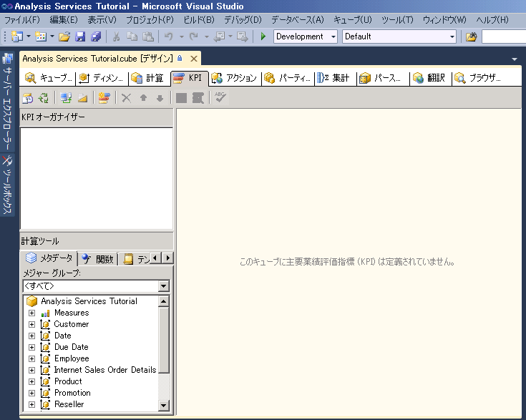This screenshot has height=420, width=526.
Task: Click the Paste clipboard icon
Action: [x=148, y=36]
